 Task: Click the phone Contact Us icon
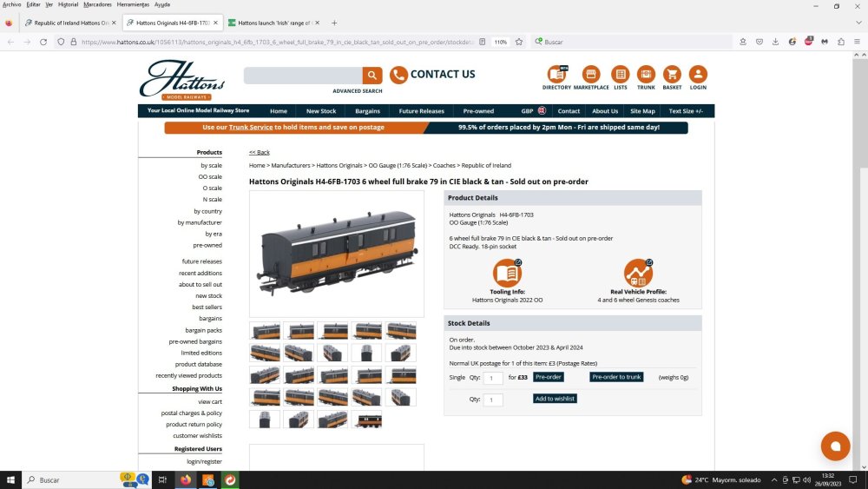point(398,75)
